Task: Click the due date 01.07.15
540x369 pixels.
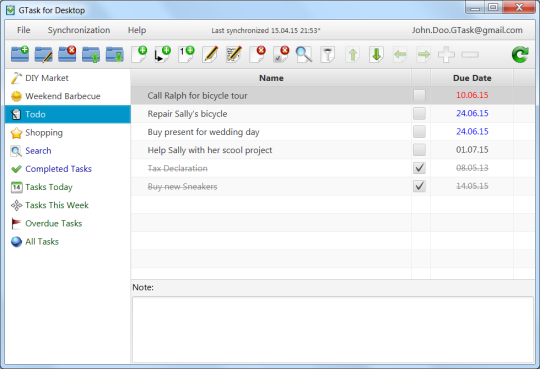Action: pyautogui.click(x=472, y=150)
